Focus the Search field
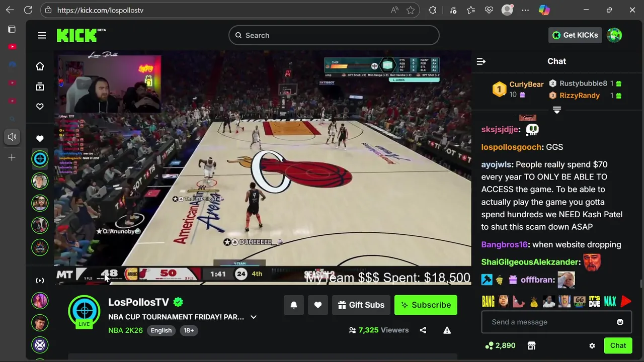 pos(334,35)
